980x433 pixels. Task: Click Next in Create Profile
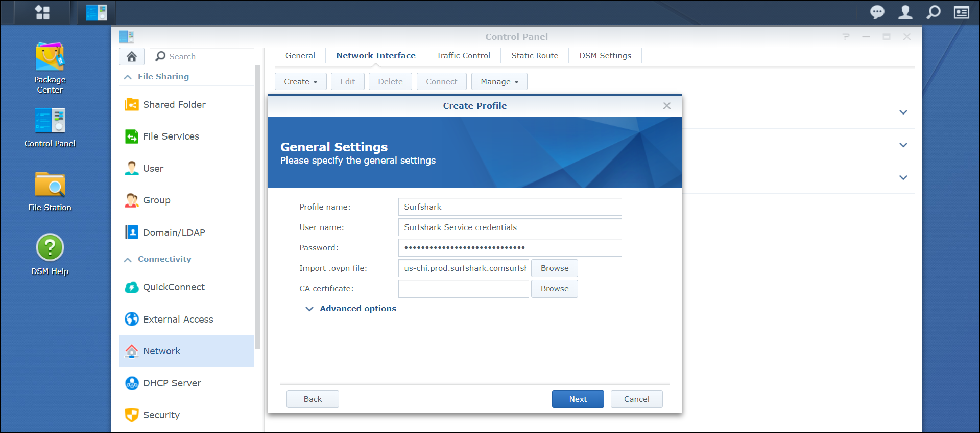[578, 399]
